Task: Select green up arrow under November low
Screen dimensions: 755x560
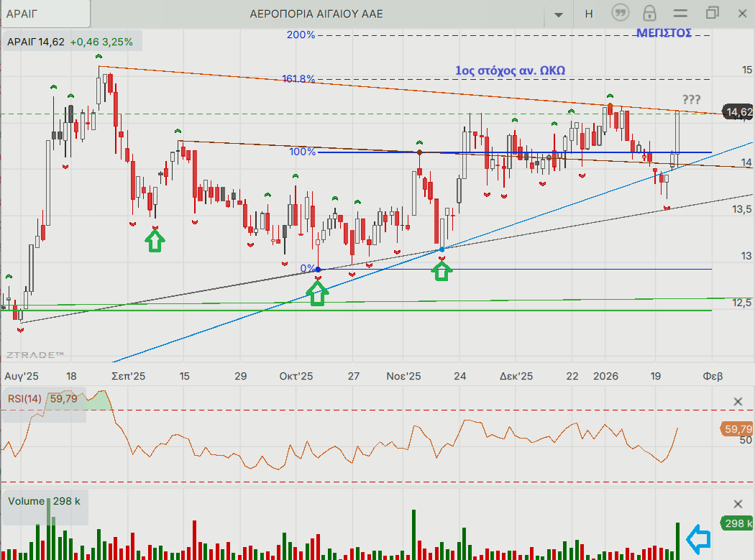Action: click(x=442, y=270)
